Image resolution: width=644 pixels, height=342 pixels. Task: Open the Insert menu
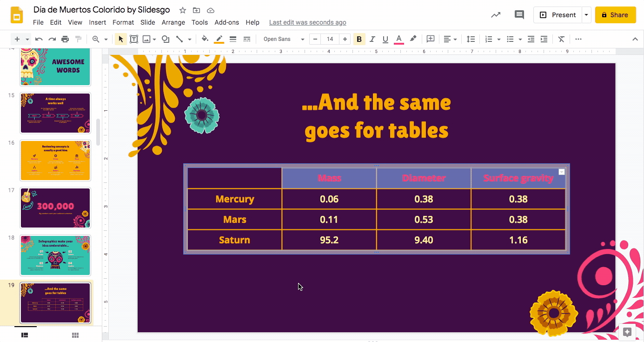coord(98,22)
